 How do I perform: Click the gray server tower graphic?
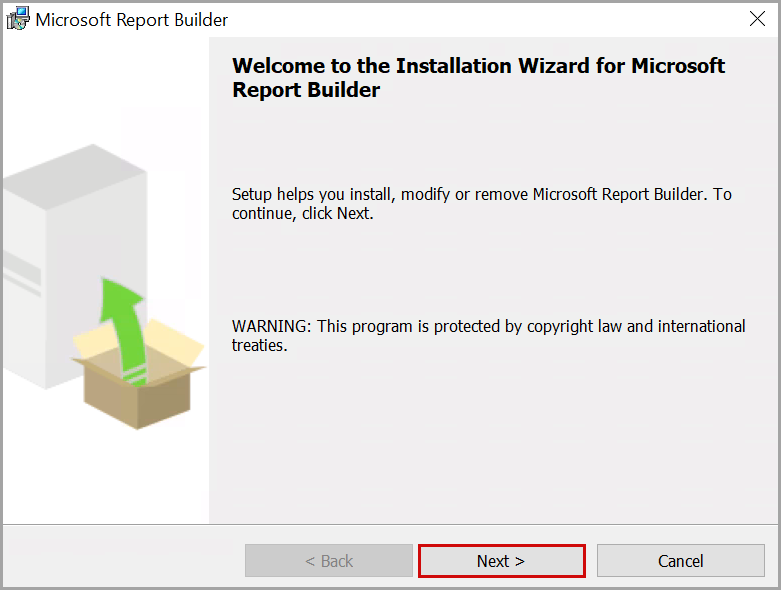click(x=60, y=250)
